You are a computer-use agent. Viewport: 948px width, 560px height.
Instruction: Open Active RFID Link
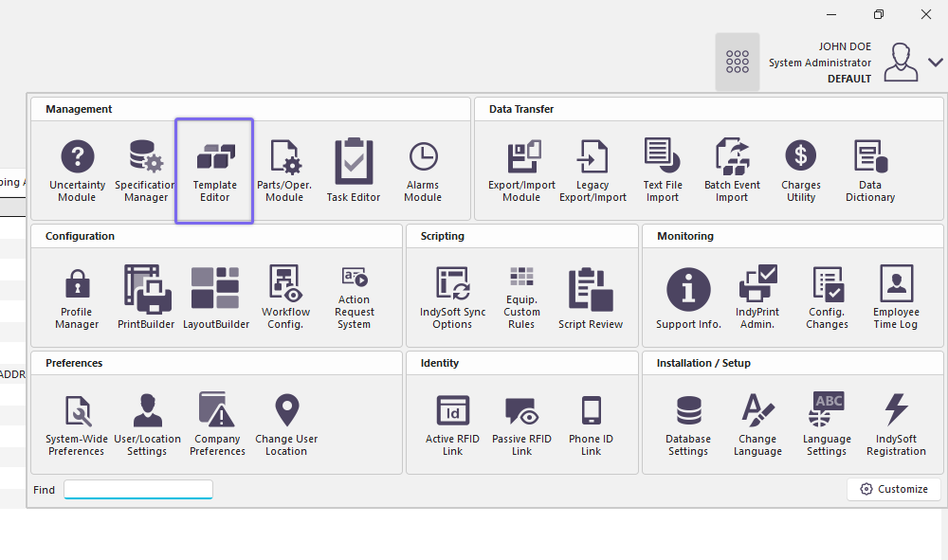coord(452,425)
